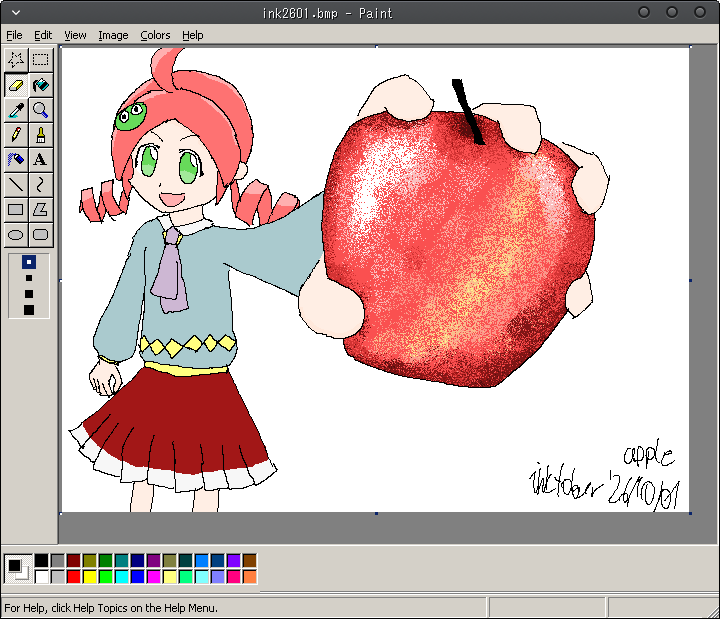Pick the dark green color swatch
The width and height of the screenshot is (720, 619).
pos(106,560)
